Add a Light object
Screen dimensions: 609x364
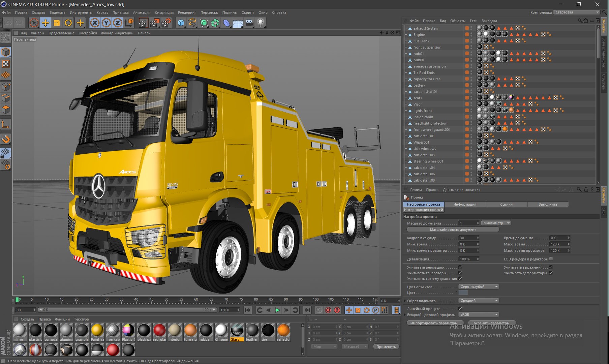click(x=261, y=23)
